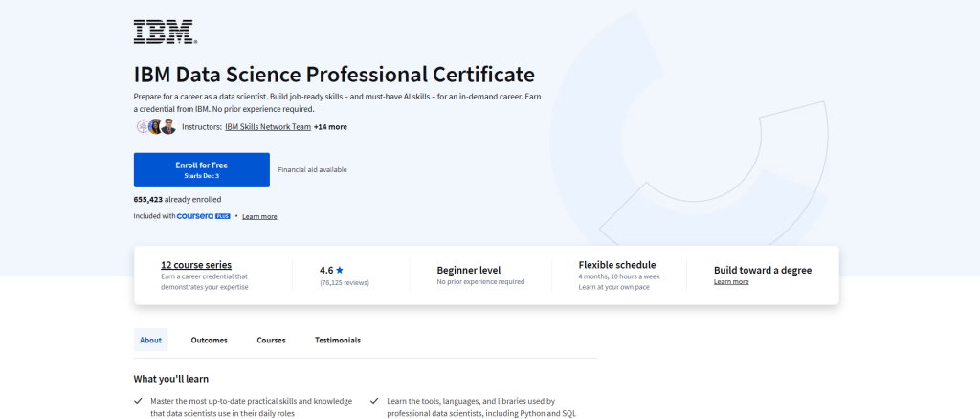Switch to the Testimonials tab

(338, 341)
